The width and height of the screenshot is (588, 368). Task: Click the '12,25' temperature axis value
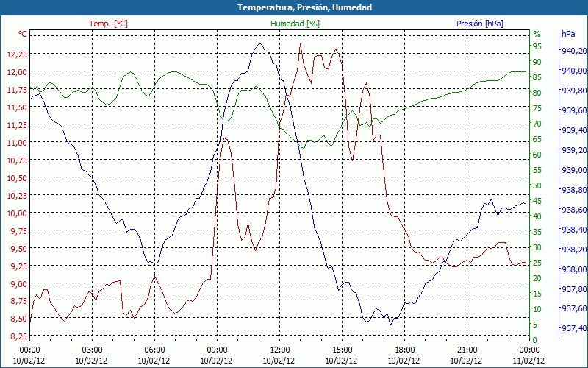(x=17, y=54)
